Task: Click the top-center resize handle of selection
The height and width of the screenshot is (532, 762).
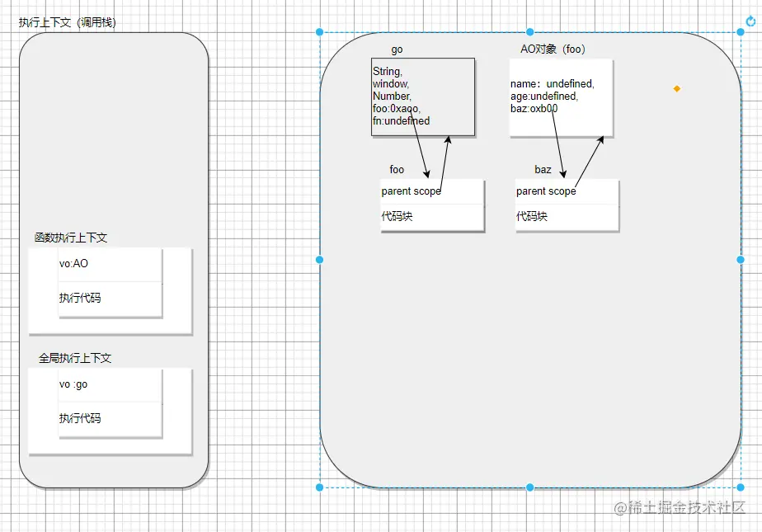Action: pos(530,32)
